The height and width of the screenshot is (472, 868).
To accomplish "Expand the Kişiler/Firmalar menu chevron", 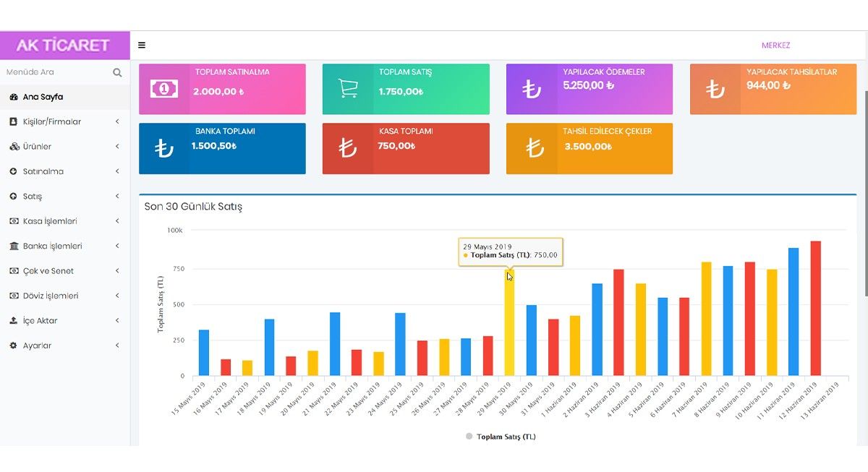I will [117, 121].
